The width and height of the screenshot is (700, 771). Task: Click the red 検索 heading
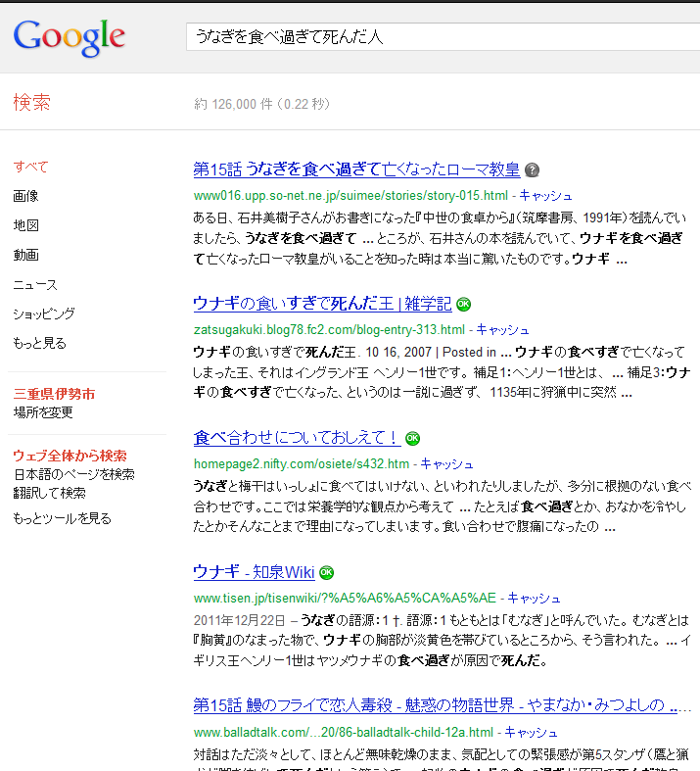pos(32,102)
